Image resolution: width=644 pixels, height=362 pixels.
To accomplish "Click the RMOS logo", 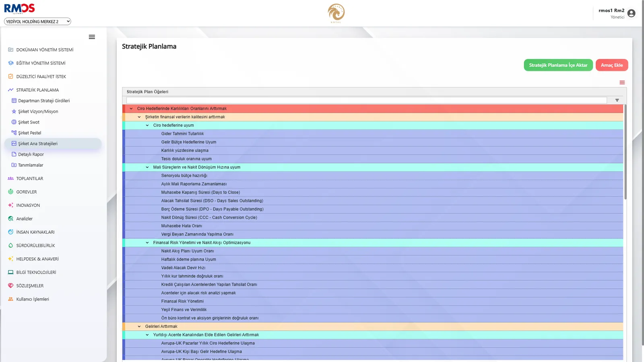I will click(19, 8).
